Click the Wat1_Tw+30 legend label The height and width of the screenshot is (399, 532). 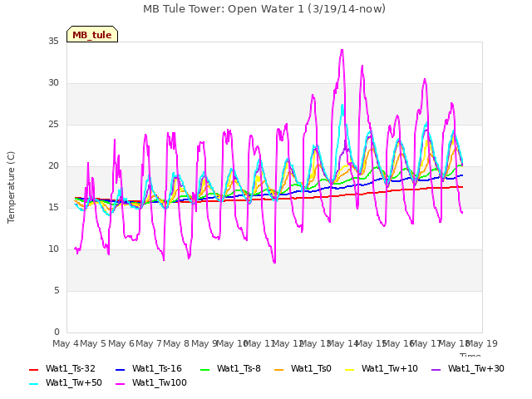pos(476,368)
